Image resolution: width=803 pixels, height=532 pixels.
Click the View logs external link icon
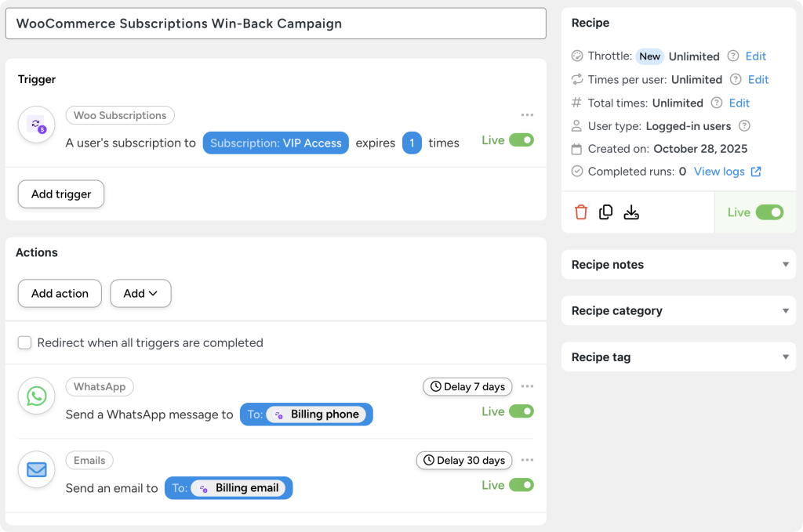[754, 171]
